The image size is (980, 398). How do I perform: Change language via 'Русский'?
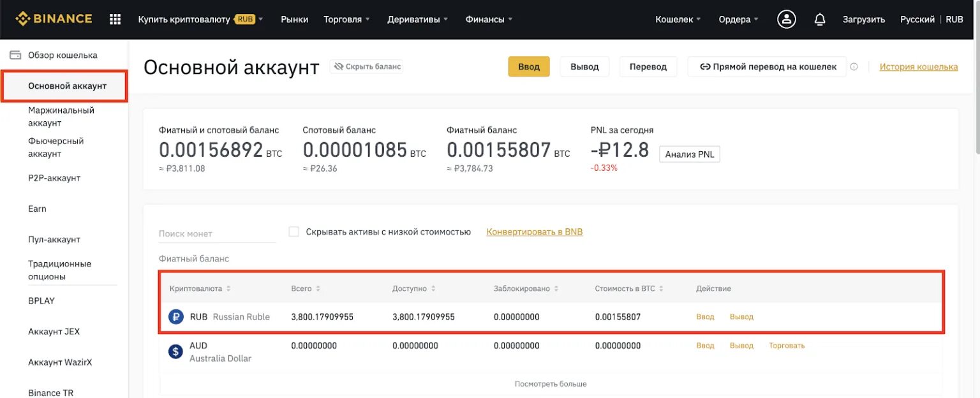point(917,19)
